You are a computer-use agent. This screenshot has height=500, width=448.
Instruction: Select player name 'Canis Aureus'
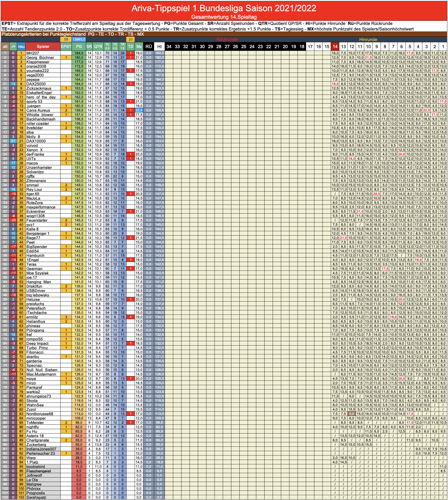point(38,110)
